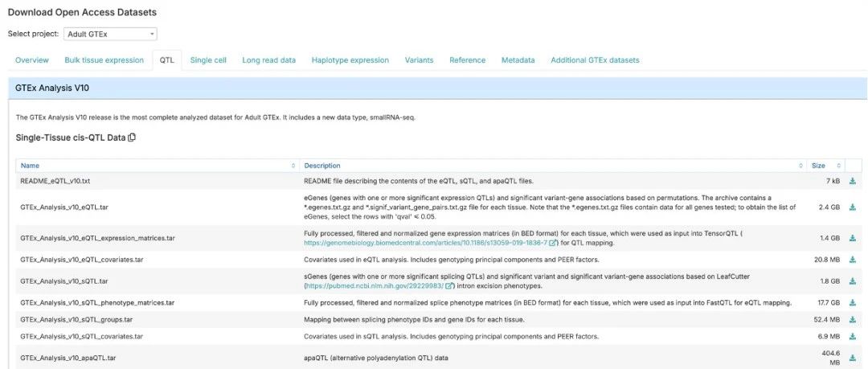Download README_eQTL_v10.txt via its download icon
Image resolution: width=868 pixels, height=369 pixels.
click(x=852, y=181)
